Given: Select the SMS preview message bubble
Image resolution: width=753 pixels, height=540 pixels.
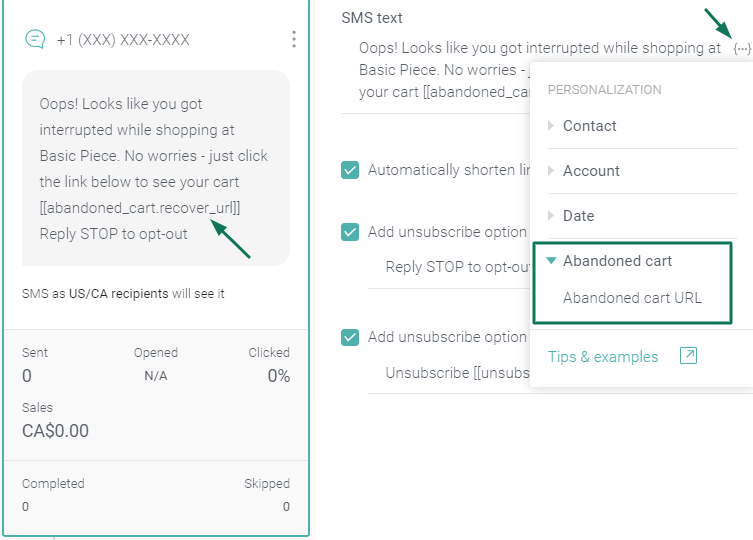Looking at the screenshot, I should [156, 169].
